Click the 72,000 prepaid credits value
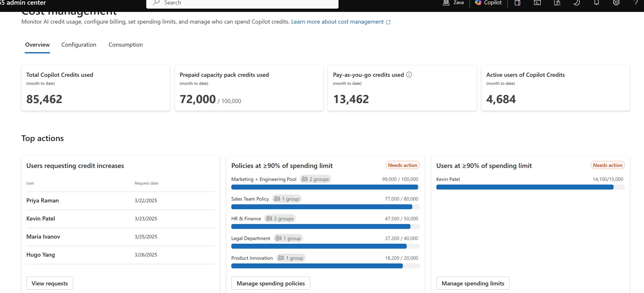The height and width of the screenshot is (293, 644). tap(198, 99)
